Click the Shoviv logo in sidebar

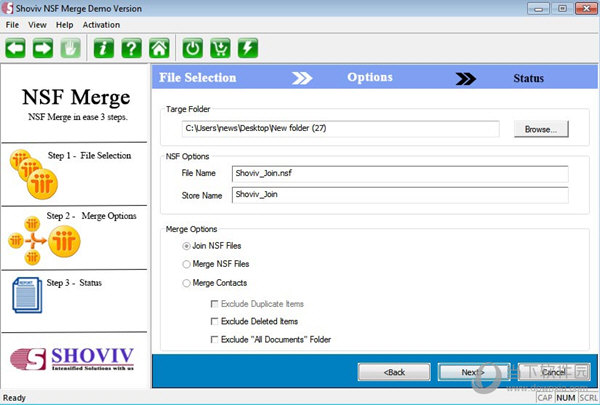(72, 359)
